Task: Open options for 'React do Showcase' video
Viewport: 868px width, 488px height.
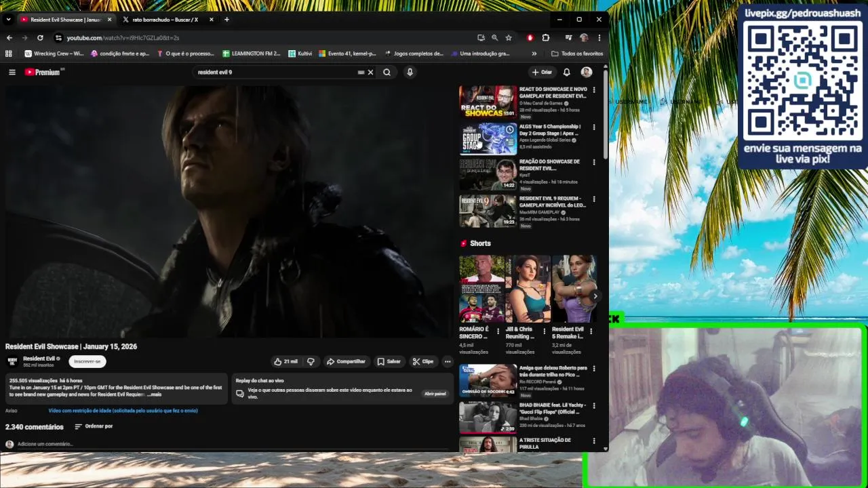Action: (x=594, y=90)
